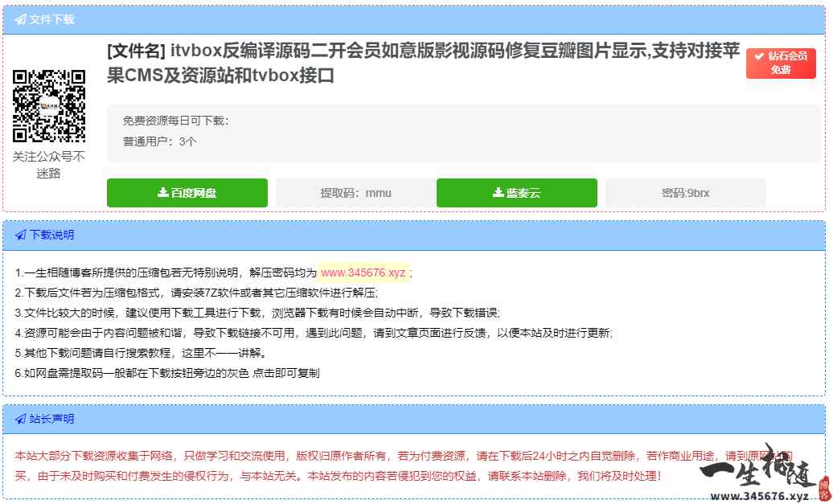Click the highlighted www.345676.xyz password link
833x504 pixels.
[x=363, y=272]
